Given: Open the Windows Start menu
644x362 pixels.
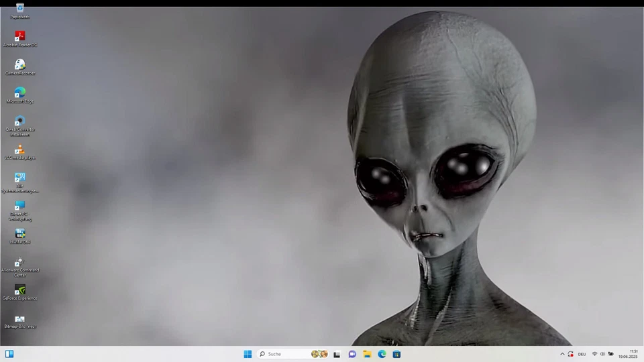Looking at the screenshot, I should [x=248, y=354].
